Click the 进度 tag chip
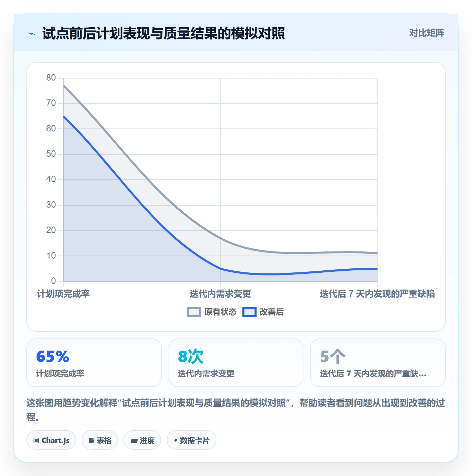Viewport: 472px width, 476px height. pos(142,440)
